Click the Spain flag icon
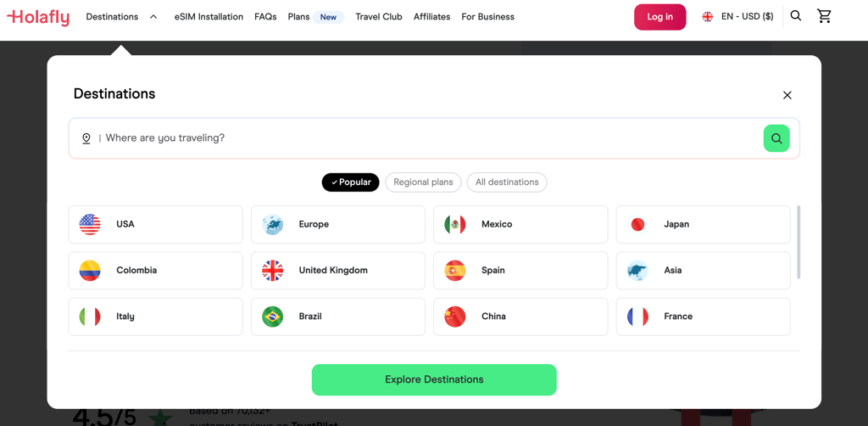This screenshot has width=868, height=426. click(455, 271)
